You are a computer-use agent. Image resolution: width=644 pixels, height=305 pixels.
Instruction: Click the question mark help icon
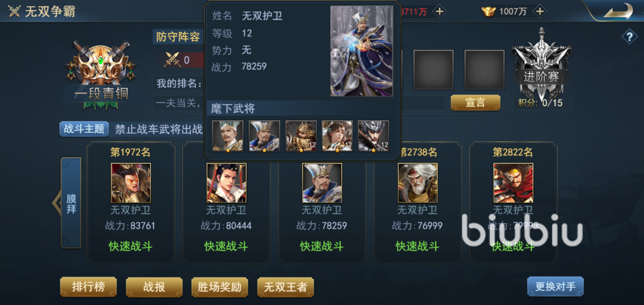coord(629,37)
